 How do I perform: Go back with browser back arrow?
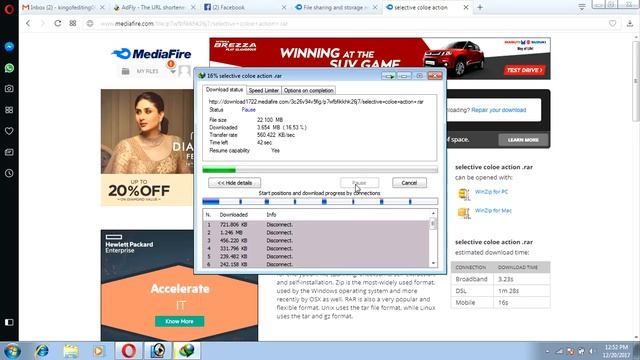pyautogui.click(x=28, y=23)
